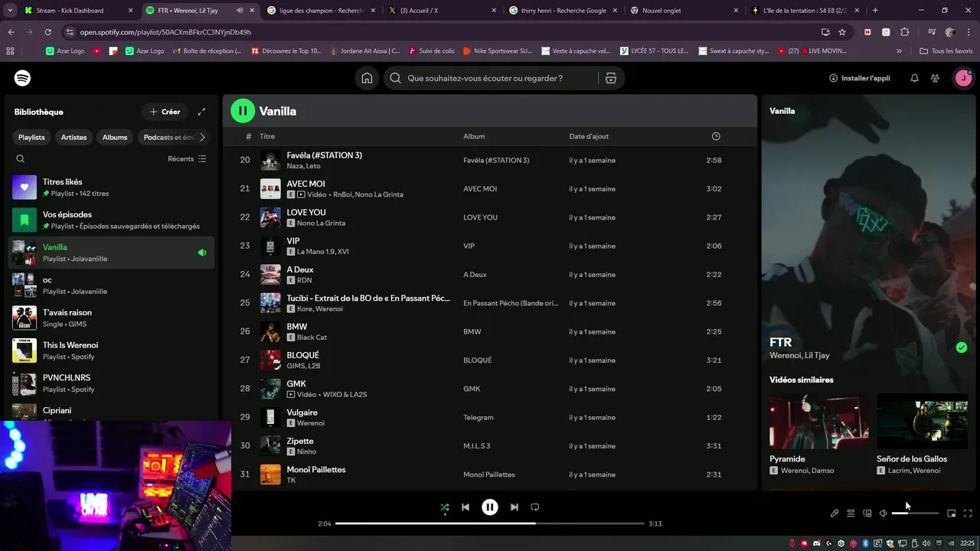The width and height of the screenshot is (980, 551).
Task: Open PVNCHLNRS playlist in library
Action: point(111,383)
